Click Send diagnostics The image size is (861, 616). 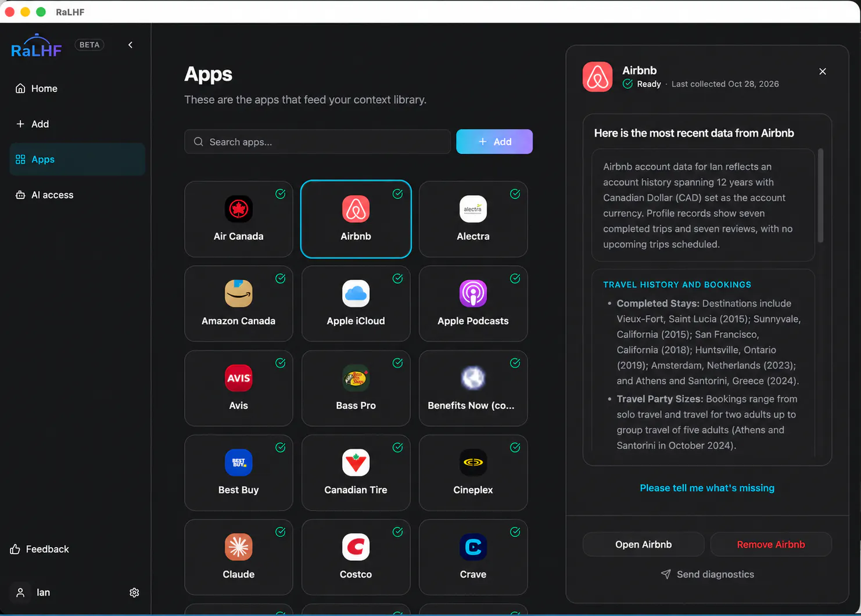pyautogui.click(x=707, y=574)
